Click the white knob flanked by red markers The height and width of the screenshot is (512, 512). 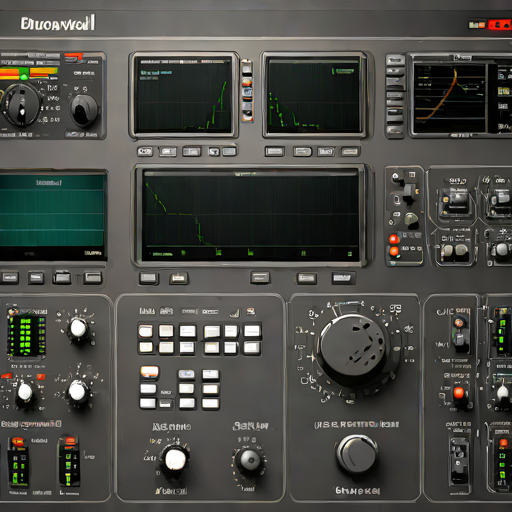click(25, 392)
